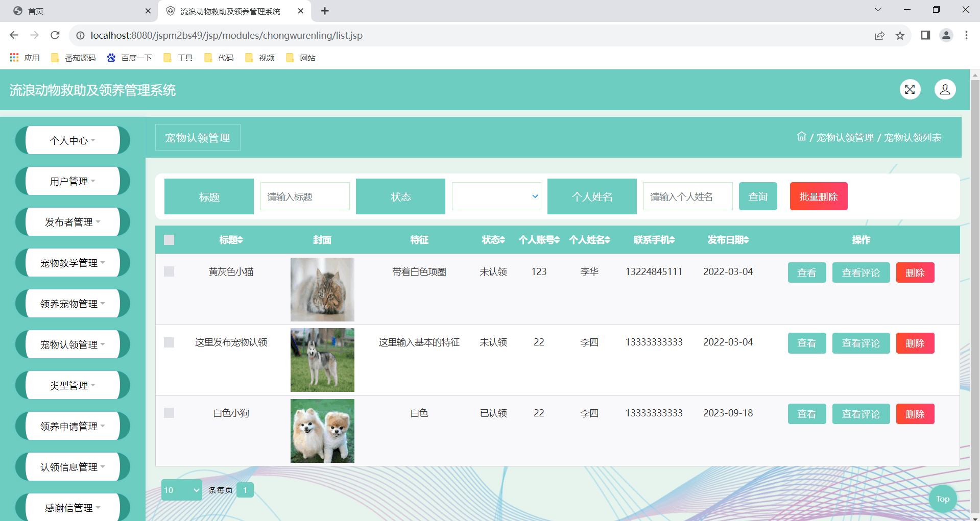Open the 番茄源码 bookmark folder
The image size is (980, 521).
click(73, 58)
